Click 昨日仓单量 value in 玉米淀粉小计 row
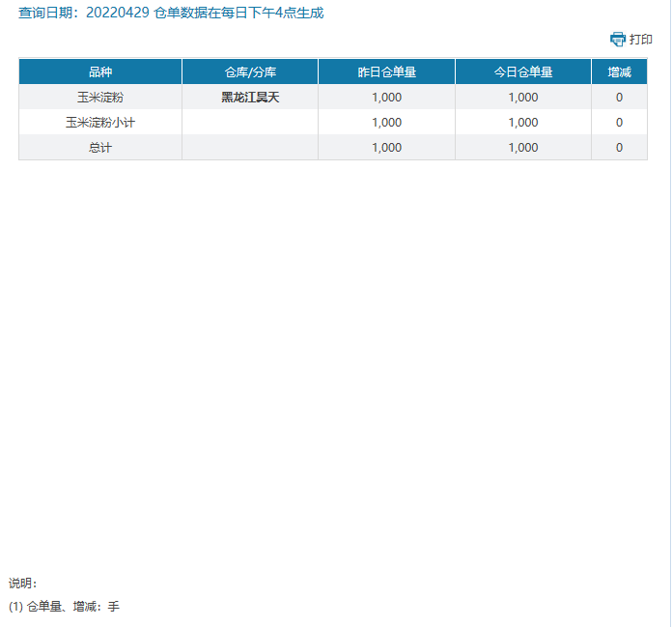The image size is (672, 627). click(x=386, y=123)
